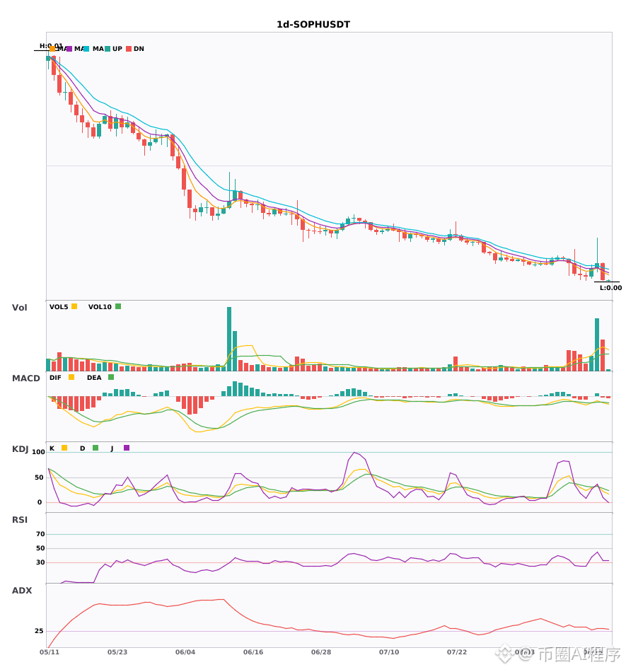626x672 pixels.
Task: Select the MACD panel label
Action: 25,378
